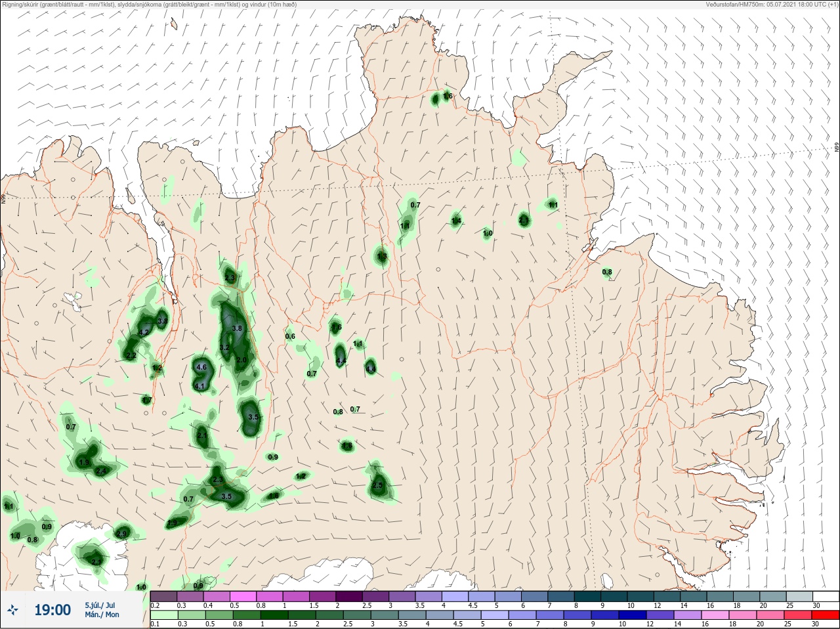Select the 19:00 forecast time label

(x=52, y=611)
